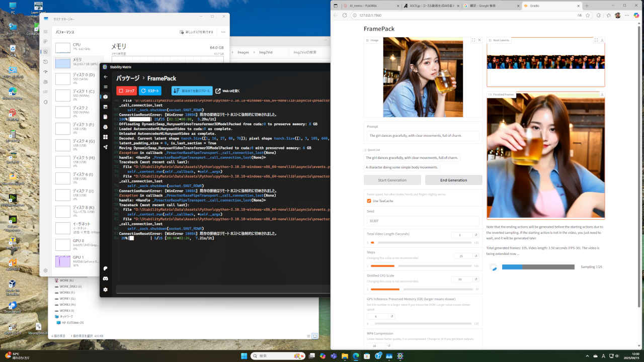644x362 pixels.
Task: Remove the uploaded input image in FramePack
Action: [479, 40]
